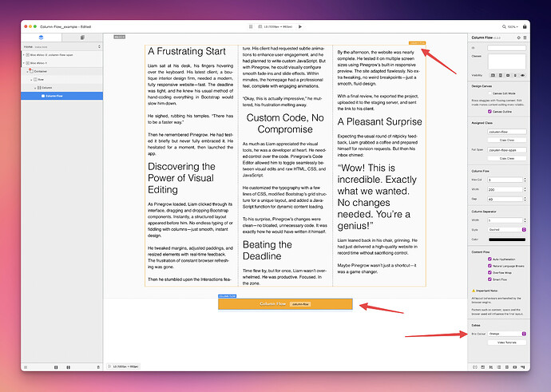Open the separator Style dropdown
The image size is (551, 392).
pyautogui.click(x=506, y=228)
